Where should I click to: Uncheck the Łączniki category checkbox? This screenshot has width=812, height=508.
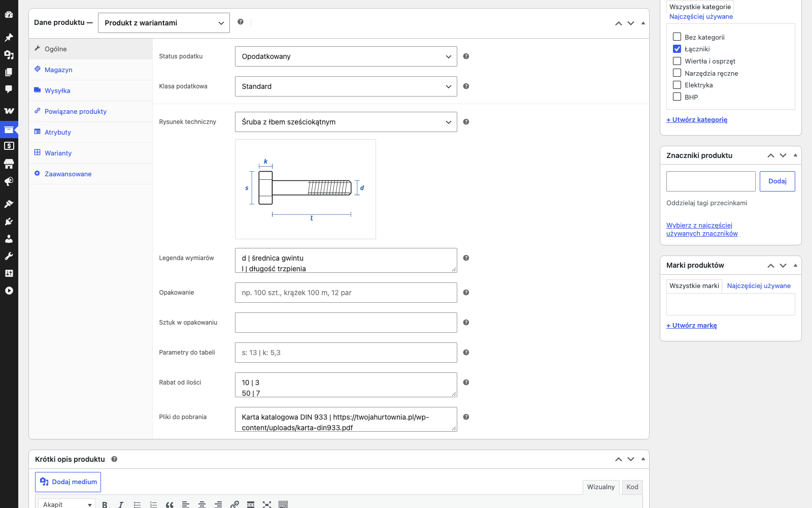tap(677, 49)
